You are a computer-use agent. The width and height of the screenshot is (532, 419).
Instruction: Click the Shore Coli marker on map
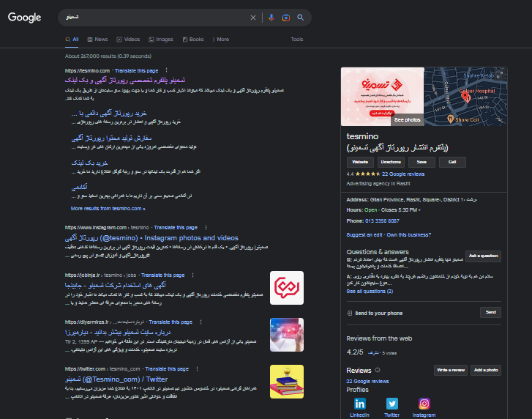[x=450, y=119]
